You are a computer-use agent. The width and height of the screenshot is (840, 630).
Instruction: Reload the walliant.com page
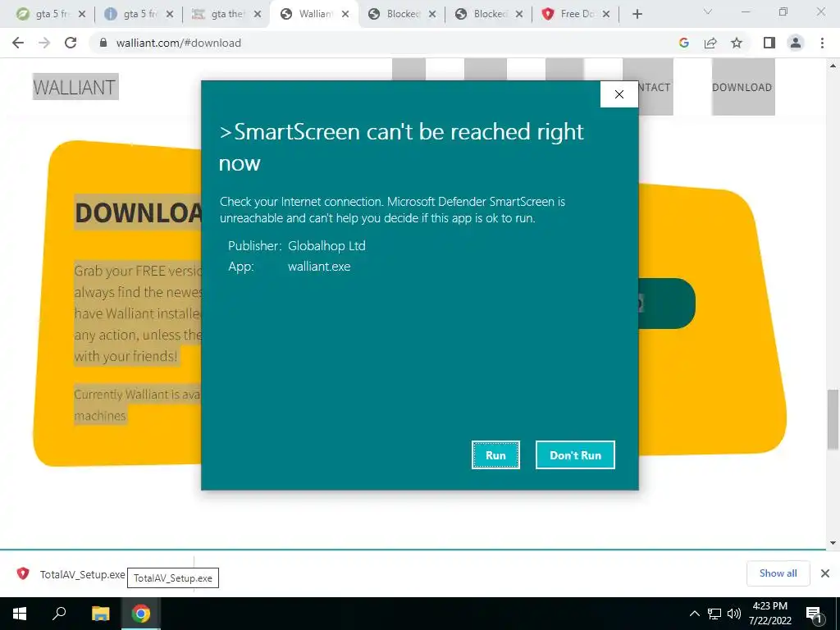point(71,43)
